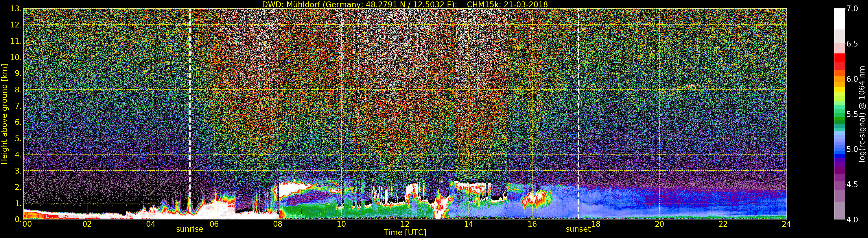Click time axis tick label '00'
This screenshot has width=868, height=238.
click(x=27, y=224)
